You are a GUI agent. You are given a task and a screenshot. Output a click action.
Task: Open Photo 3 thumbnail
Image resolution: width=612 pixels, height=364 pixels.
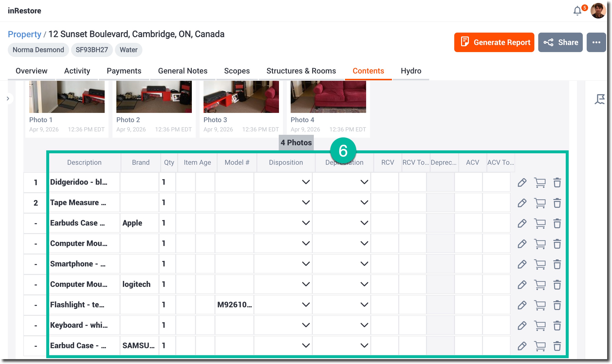coord(241,97)
